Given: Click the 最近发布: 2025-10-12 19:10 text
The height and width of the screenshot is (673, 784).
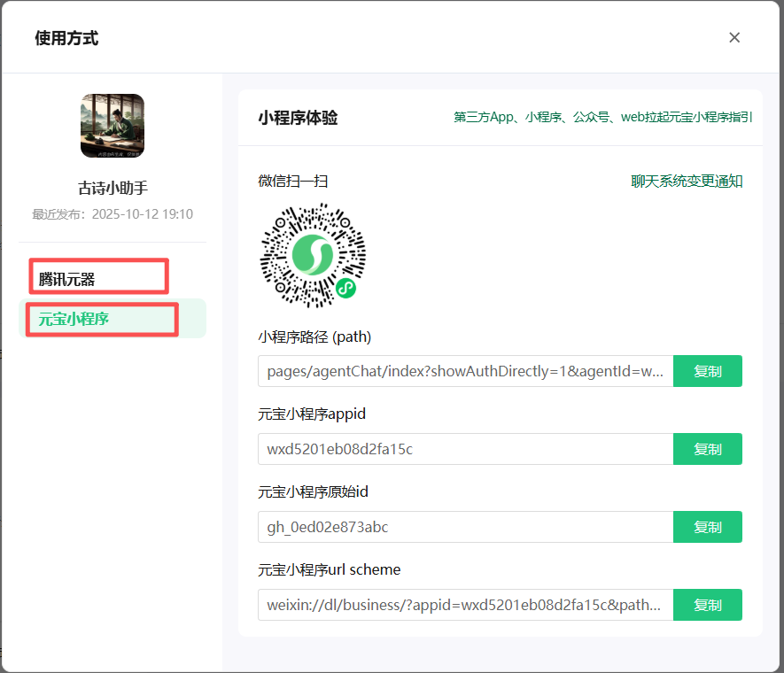Looking at the screenshot, I should pos(113,214).
